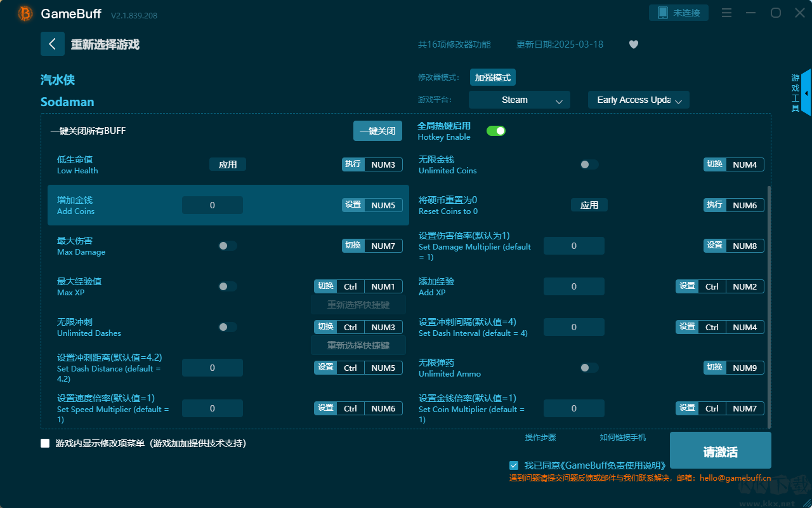Maximize the GameBuff window
Image resolution: width=812 pixels, height=508 pixels.
[x=775, y=13]
